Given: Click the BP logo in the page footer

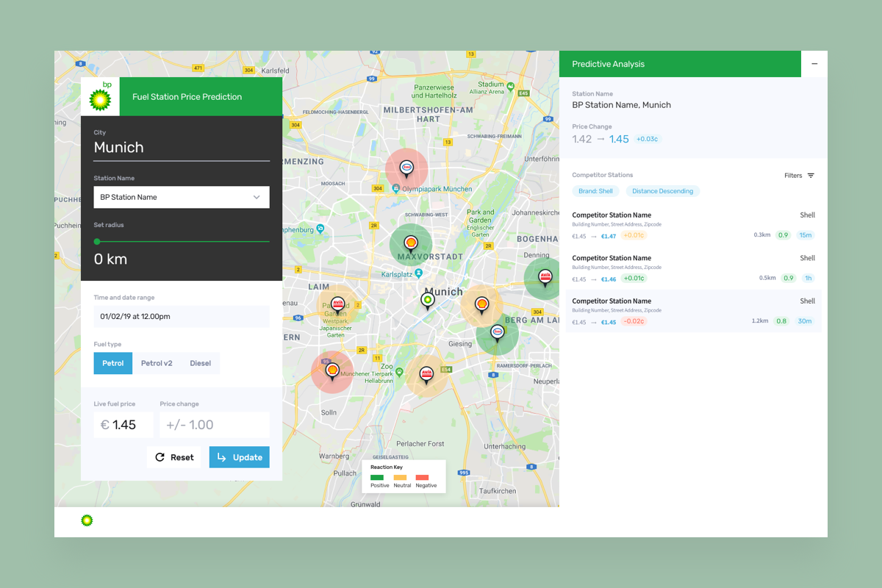Looking at the screenshot, I should pos(87,520).
